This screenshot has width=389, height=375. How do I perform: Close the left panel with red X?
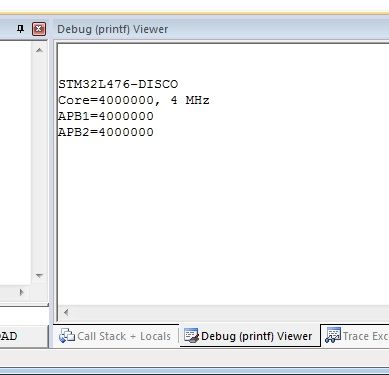point(39,29)
